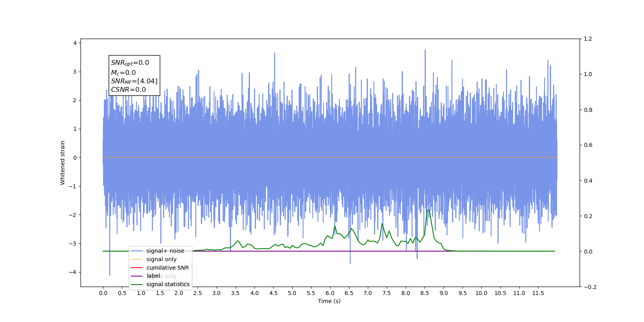
Task: Click the −0.2 tick on the right axis
Action: 590,287
